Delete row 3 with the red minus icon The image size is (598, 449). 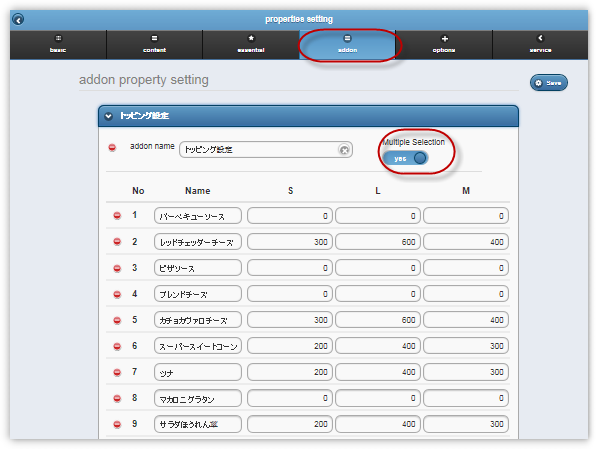pos(117,269)
